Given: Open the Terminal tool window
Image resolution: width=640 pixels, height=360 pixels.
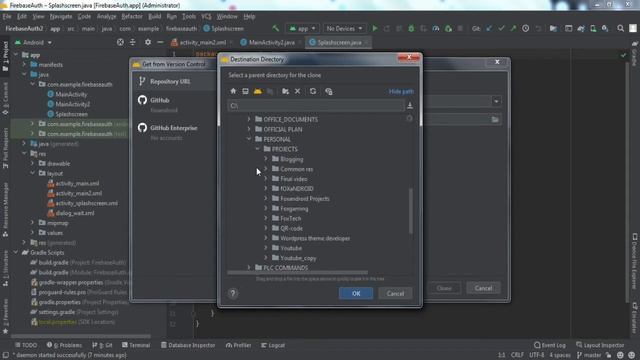Looking at the screenshot, I should (136, 345).
